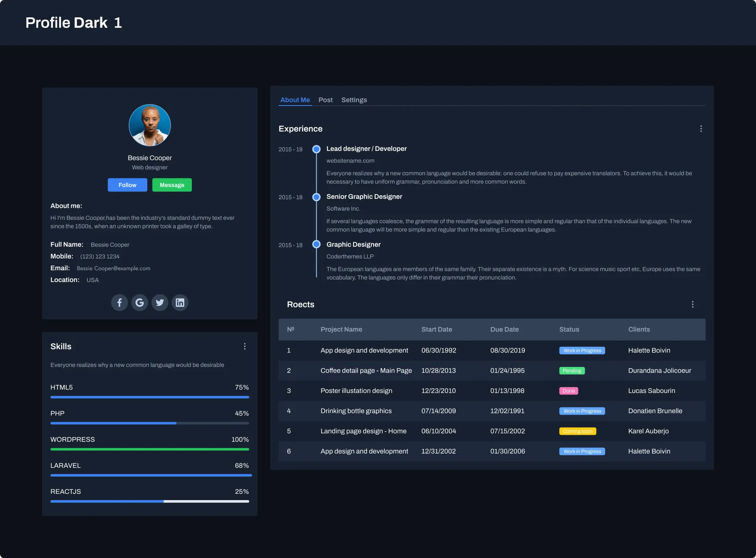
Task: Click the Google social icon
Action: [139, 302]
